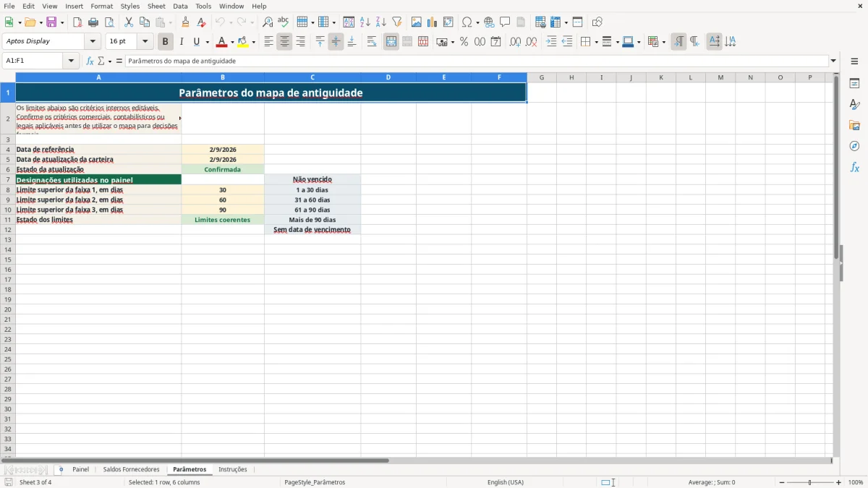Toggle Print Preview

point(109,22)
